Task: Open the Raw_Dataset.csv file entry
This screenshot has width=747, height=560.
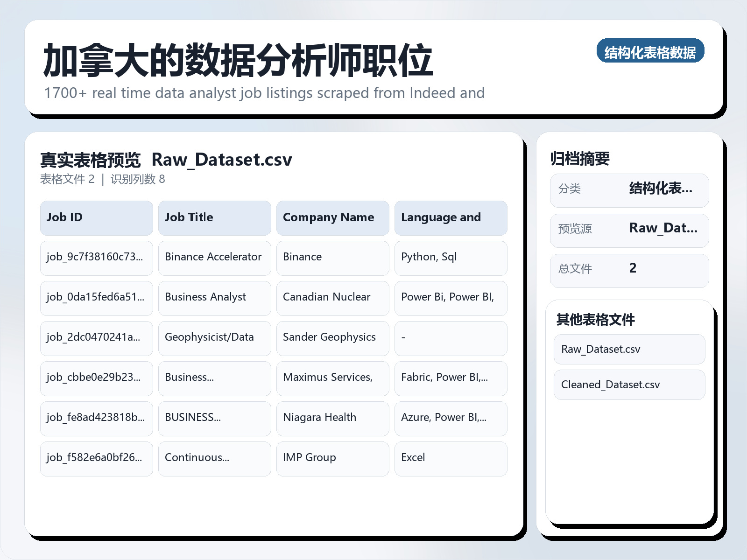Action: 629,349
